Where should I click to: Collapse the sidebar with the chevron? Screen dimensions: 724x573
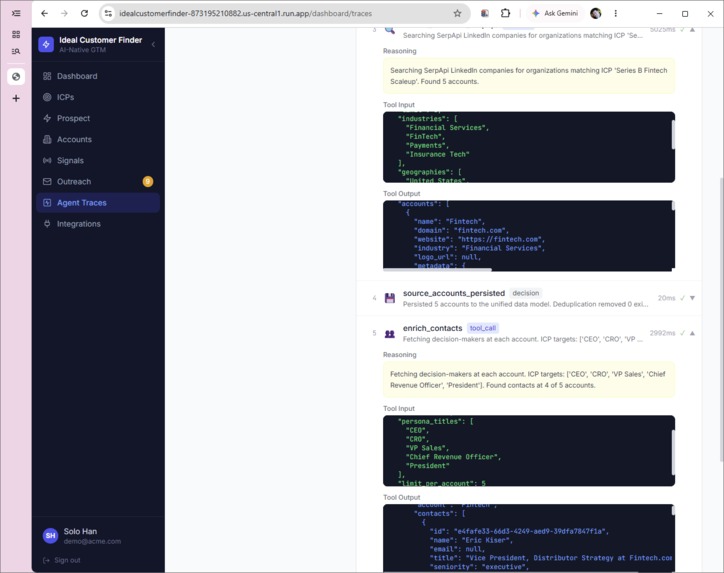click(x=153, y=44)
